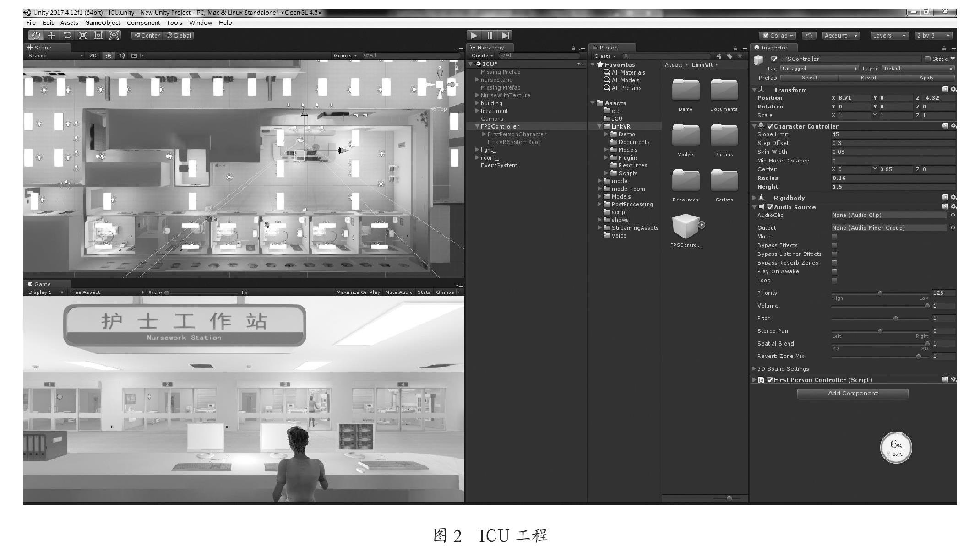Open the Tag Untagged dropdown
Image resolution: width=980 pixels, height=551 pixels.
pyautogui.click(x=819, y=69)
